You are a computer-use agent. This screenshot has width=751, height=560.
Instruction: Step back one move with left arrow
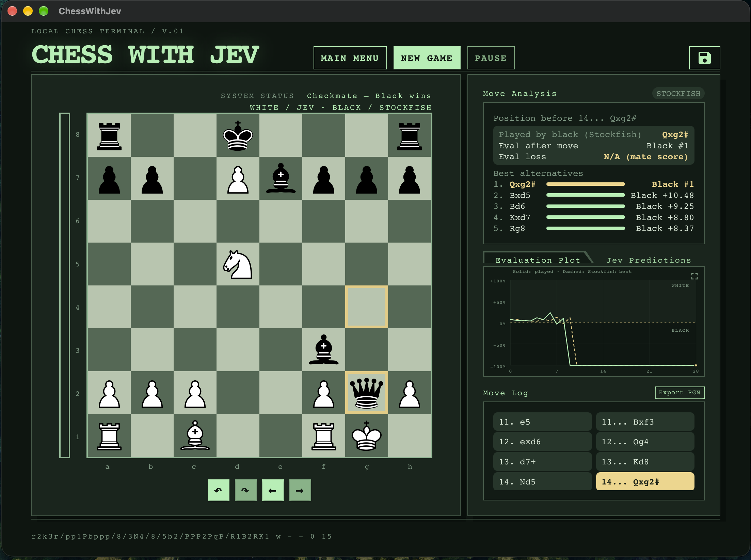[x=273, y=490]
